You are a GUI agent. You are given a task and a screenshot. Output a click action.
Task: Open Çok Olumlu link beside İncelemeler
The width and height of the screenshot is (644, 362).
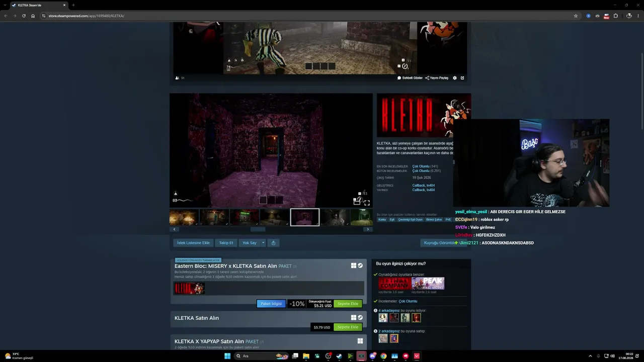pyautogui.click(x=408, y=301)
